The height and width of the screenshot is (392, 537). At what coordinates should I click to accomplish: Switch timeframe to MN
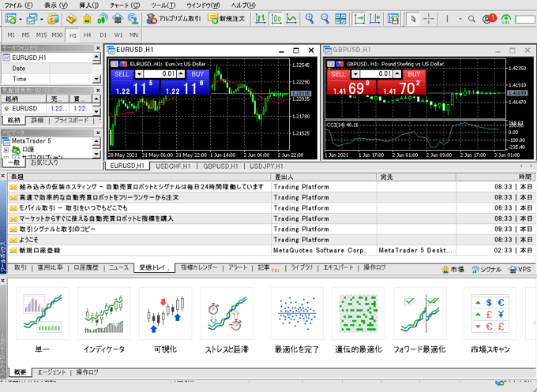click(133, 35)
